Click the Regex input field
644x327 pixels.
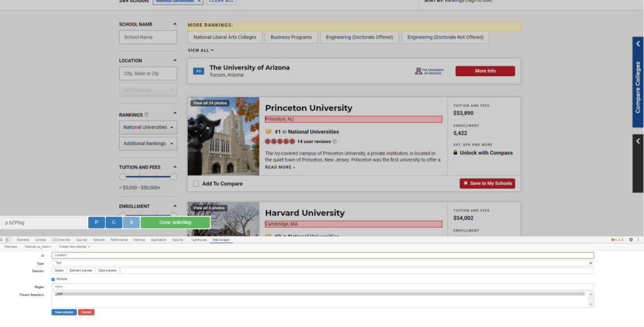[323, 286]
